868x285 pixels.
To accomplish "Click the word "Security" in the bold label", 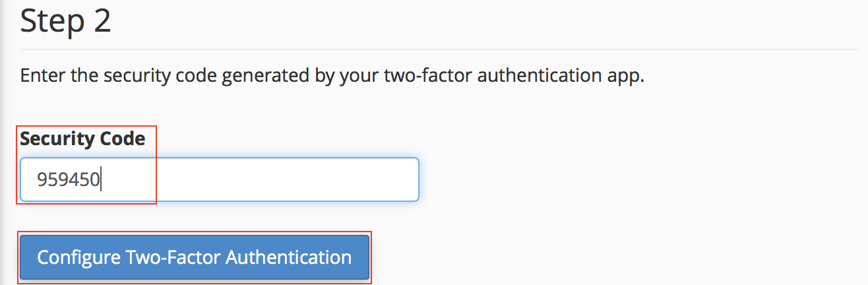I will pos(57,139).
